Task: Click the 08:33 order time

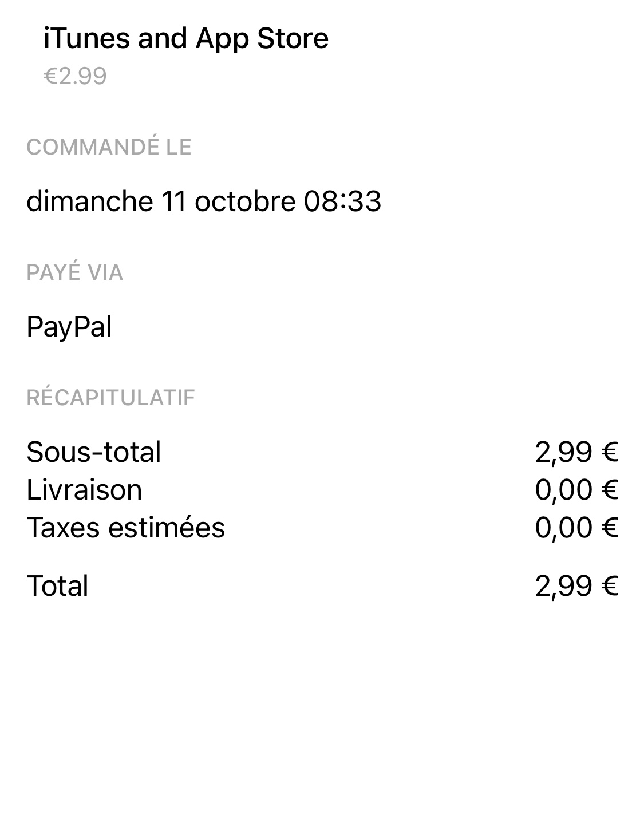Action: click(342, 201)
